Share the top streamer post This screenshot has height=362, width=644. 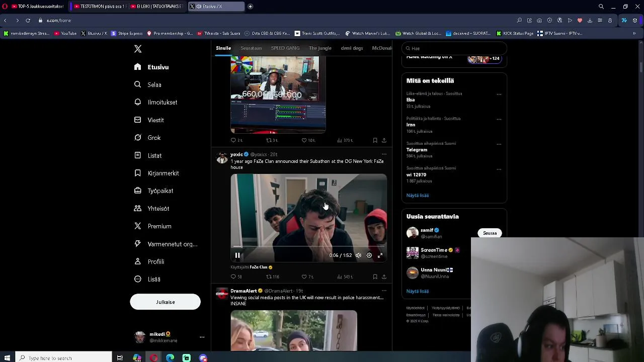coord(384,140)
